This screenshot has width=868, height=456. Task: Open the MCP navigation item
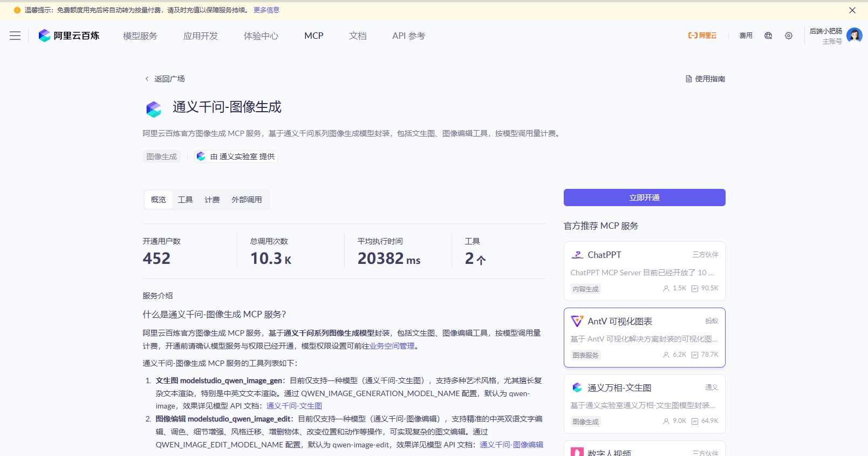tap(313, 36)
